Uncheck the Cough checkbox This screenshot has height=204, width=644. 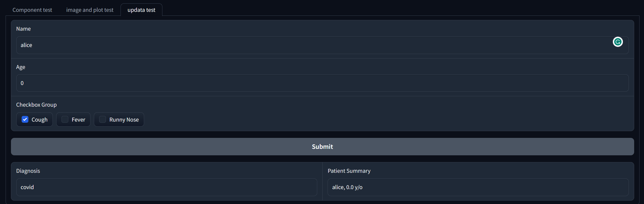click(x=25, y=119)
